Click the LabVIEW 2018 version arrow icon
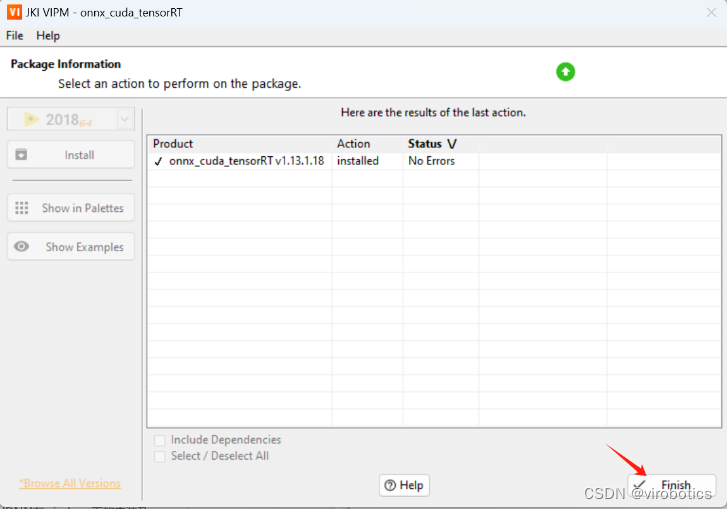 pyautogui.click(x=32, y=120)
